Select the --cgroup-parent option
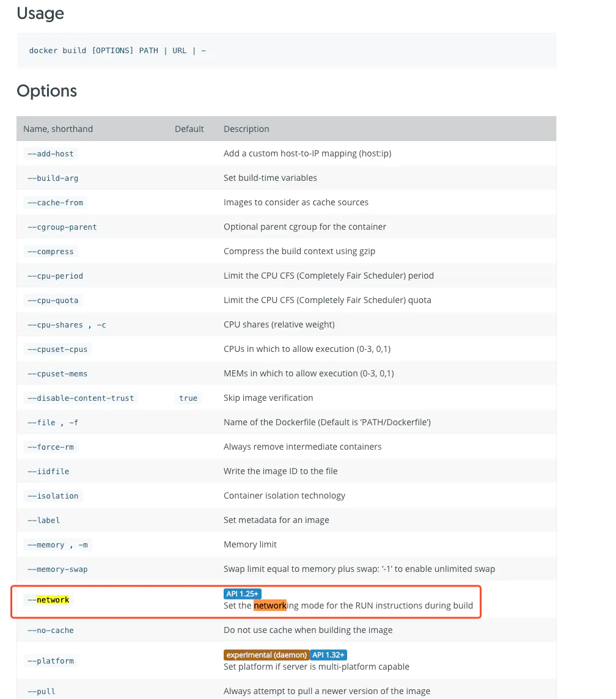 point(62,227)
